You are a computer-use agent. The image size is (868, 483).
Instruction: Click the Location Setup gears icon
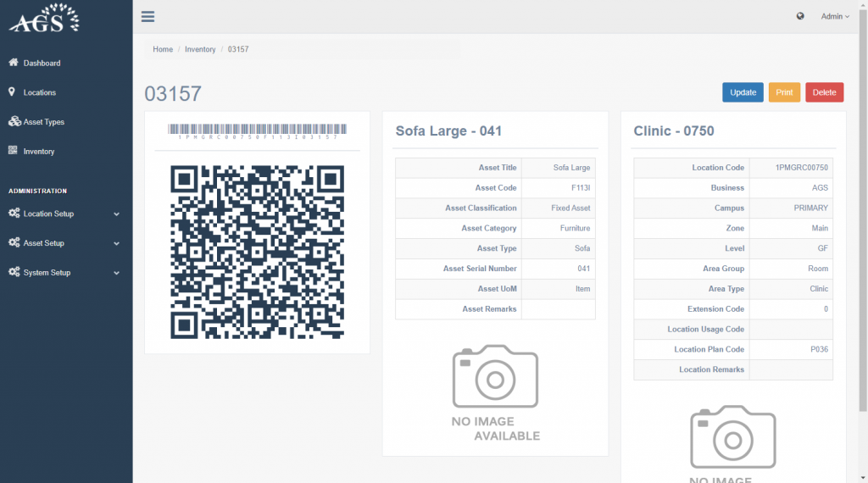pos(14,214)
